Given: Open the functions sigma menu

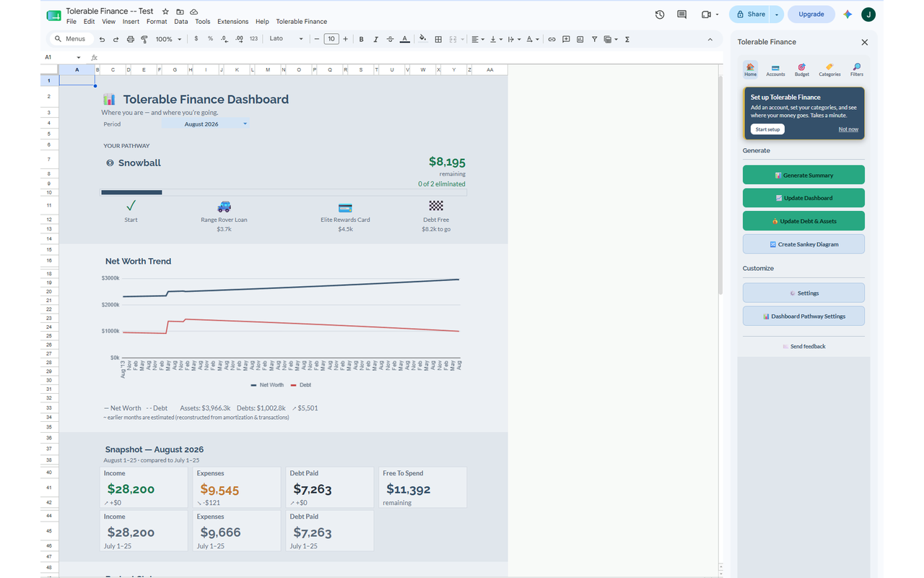Looking at the screenshot, I should (x=627, y=39).
